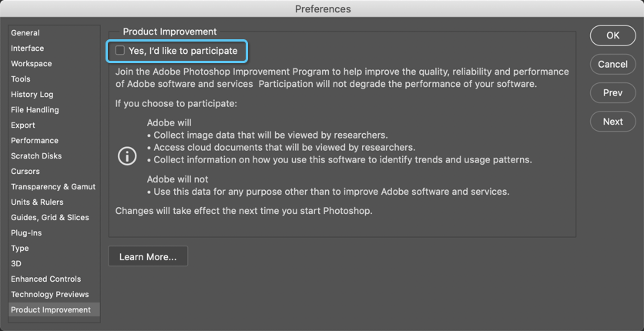This screenshot has height=331, width=644.
Task: Click the information circle icon
Action: click(x=127, y=156)
